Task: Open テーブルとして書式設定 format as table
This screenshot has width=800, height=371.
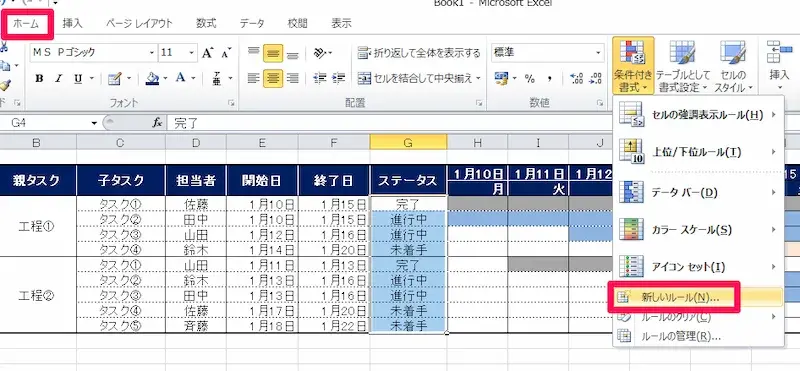Action: 682,65
